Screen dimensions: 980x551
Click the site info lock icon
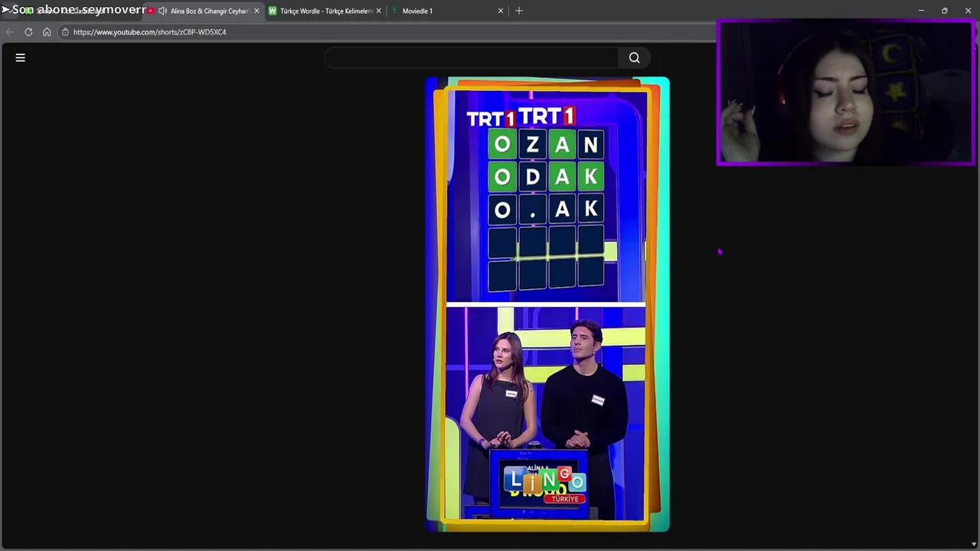pos(65,32)
